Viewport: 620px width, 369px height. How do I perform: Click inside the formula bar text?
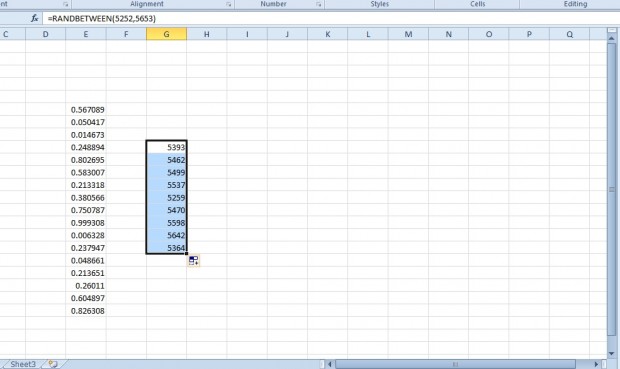point(102,19)
